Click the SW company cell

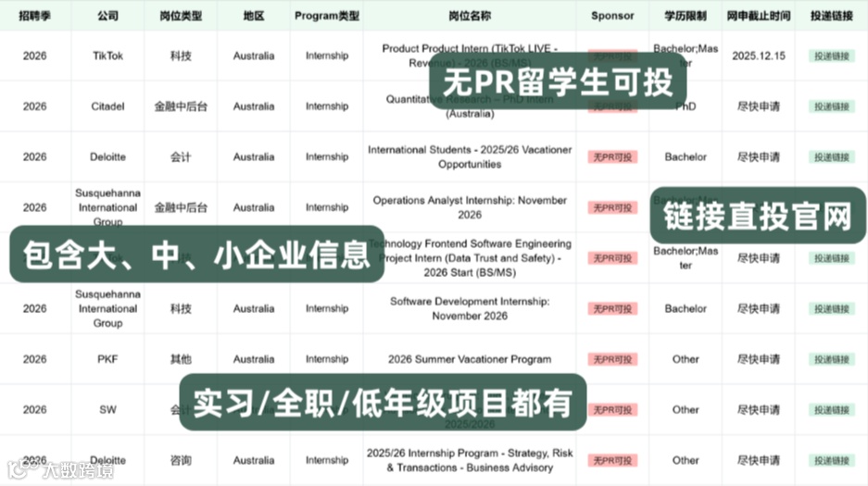pos(108,410)
